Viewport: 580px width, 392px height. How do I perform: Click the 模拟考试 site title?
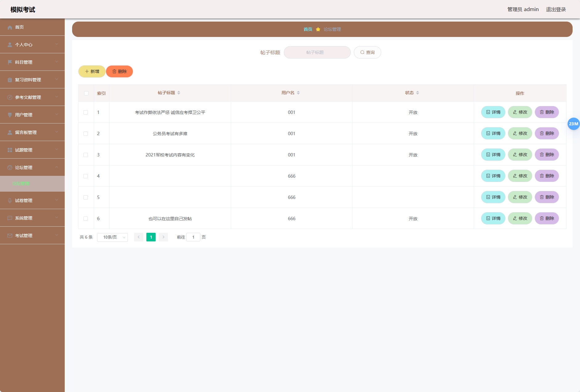point(23,10)
